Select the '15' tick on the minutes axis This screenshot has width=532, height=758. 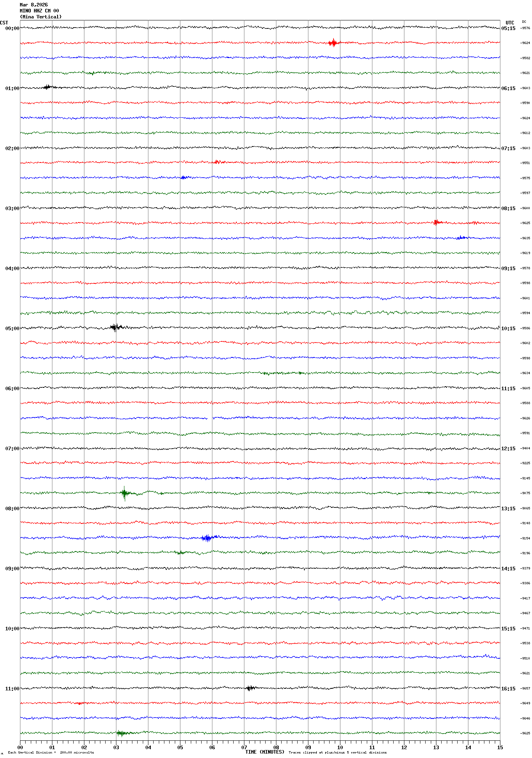pos(500,748)
